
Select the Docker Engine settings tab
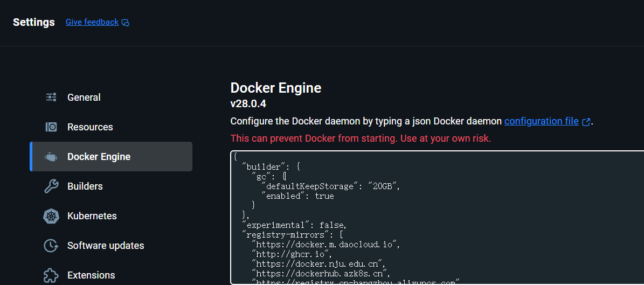pyautogui.click(x=111, y=156)
